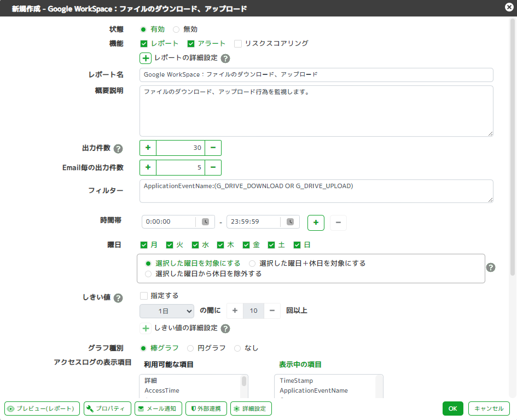Uncheck 木 weekday checkbox
The image size is (517, 420).
(x=220, y=245)
